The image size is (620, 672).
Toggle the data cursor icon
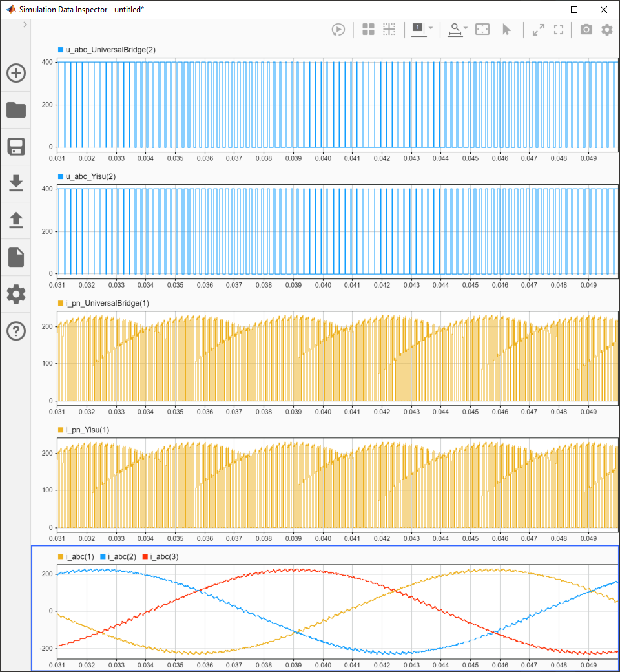tap(418, 30)
